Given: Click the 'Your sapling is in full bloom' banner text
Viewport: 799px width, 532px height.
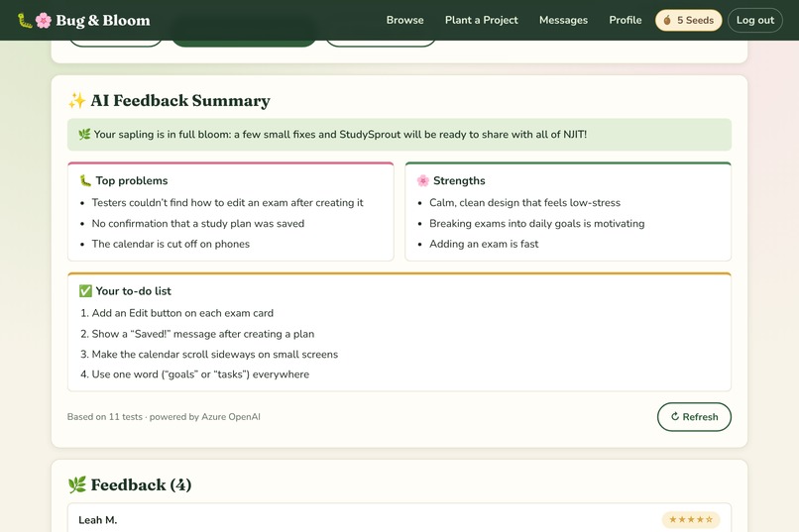Looking at the screenshot, I should click(340, 135).
